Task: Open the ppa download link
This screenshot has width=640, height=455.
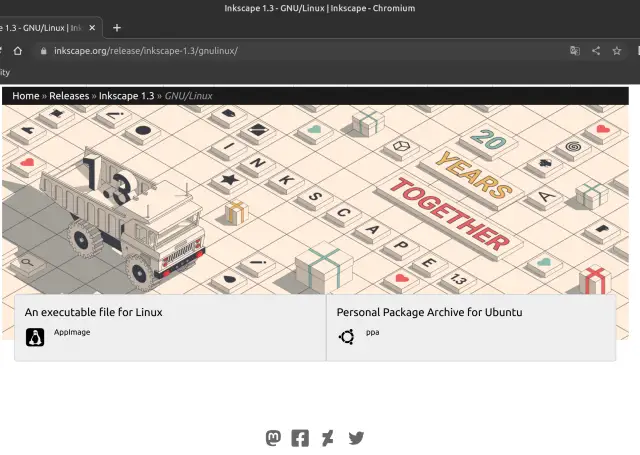Action: coord(373,332)
